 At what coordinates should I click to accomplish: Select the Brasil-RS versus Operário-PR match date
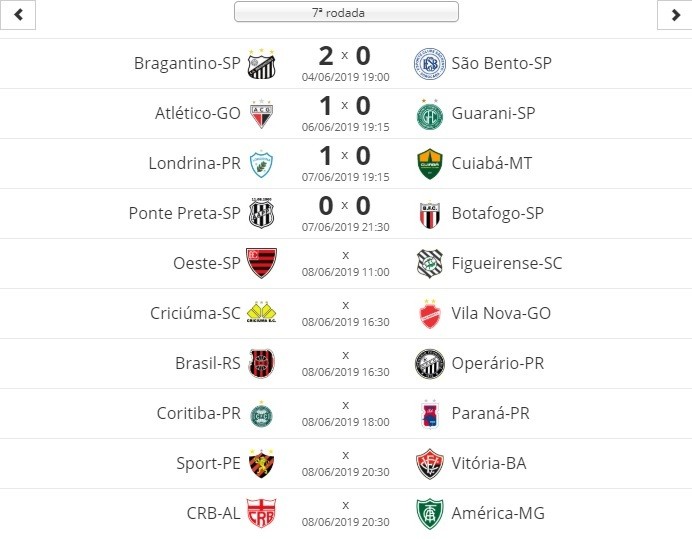coord(346,372)
